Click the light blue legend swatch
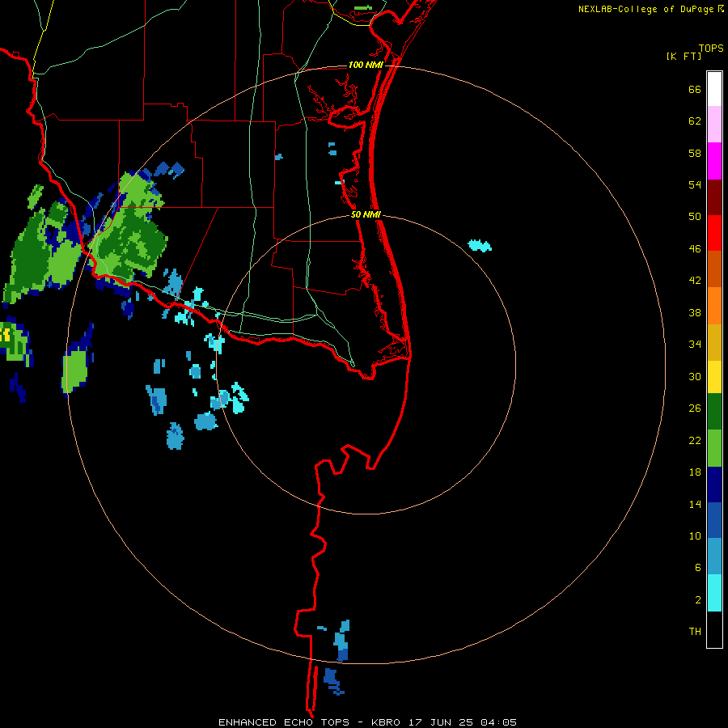 (x=714, y=557)
